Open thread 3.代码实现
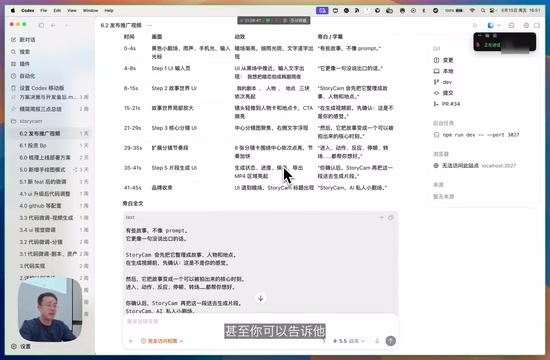This screenshot has width=550, height=360. pos(49,266)
